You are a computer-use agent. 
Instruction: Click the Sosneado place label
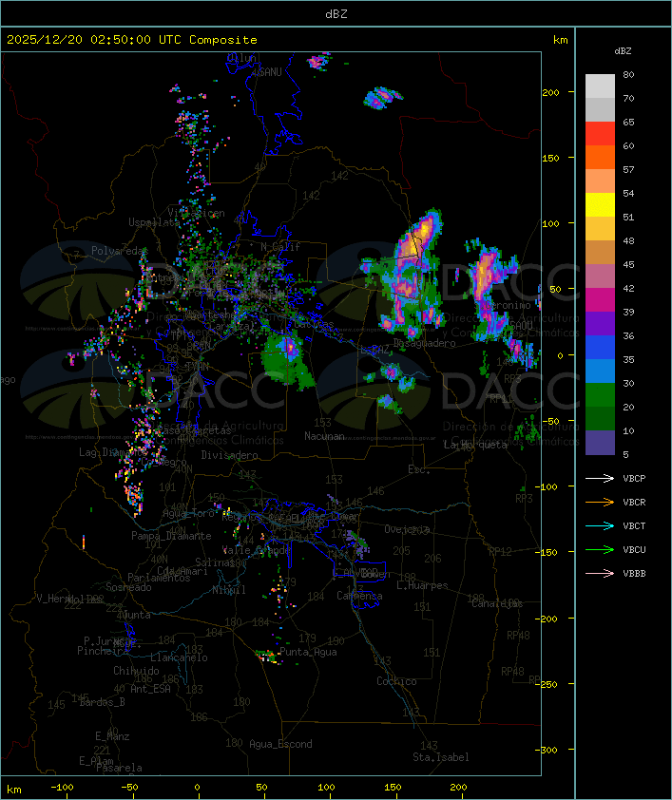[x=128, y=587]
